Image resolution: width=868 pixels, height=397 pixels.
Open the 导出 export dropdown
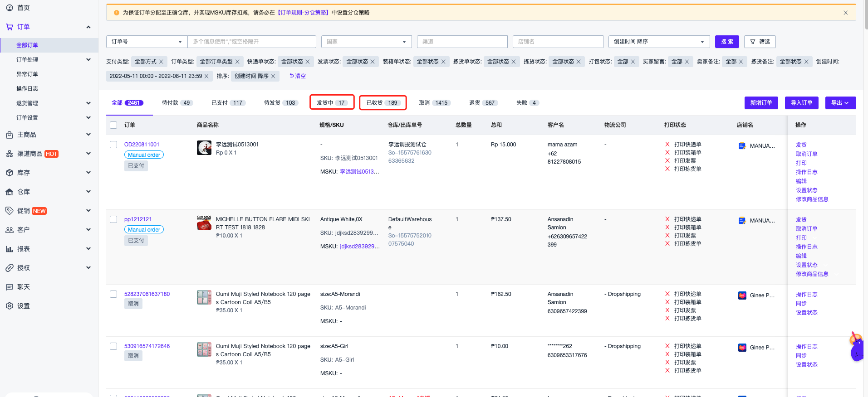click(840, 103)
